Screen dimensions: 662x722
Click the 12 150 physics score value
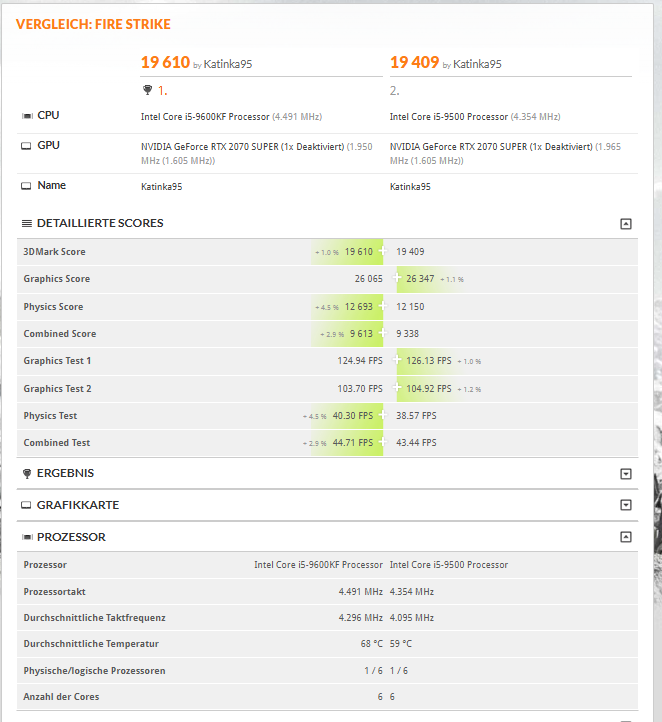[x=410, y=307]
